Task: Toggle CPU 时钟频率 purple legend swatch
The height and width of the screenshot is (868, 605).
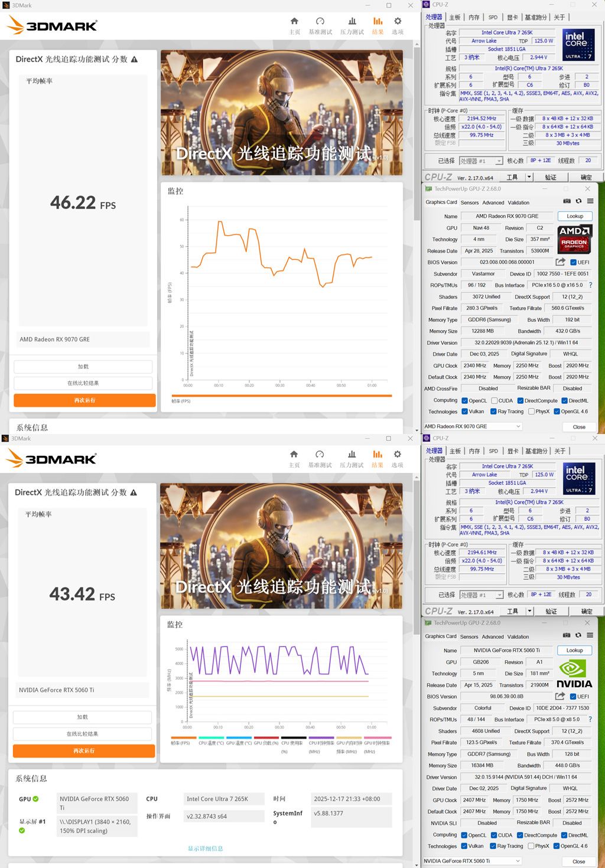Action: (321, 738)
